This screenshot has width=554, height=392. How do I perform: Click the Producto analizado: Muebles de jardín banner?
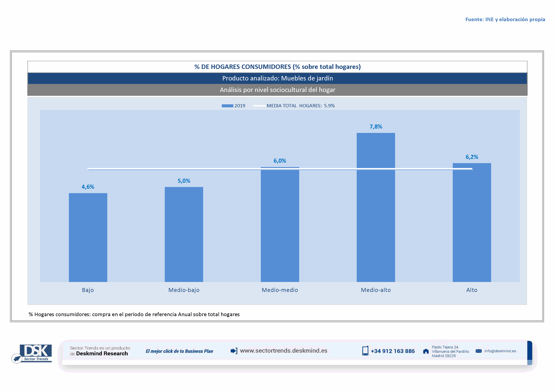coord(278,78)
